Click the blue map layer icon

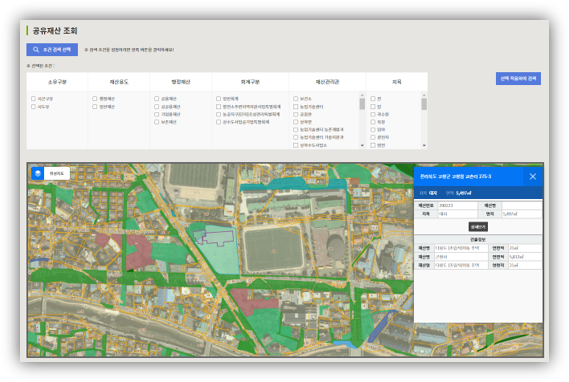coord(38,173)
